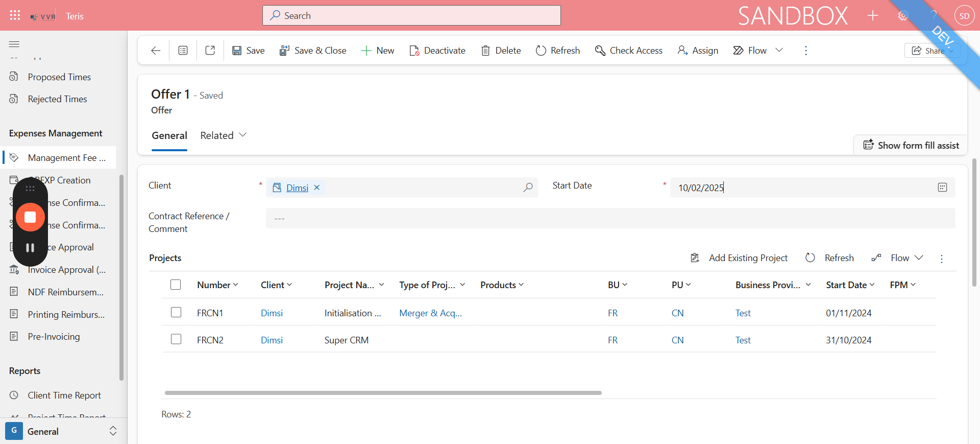Open BU column header menu

618,285
